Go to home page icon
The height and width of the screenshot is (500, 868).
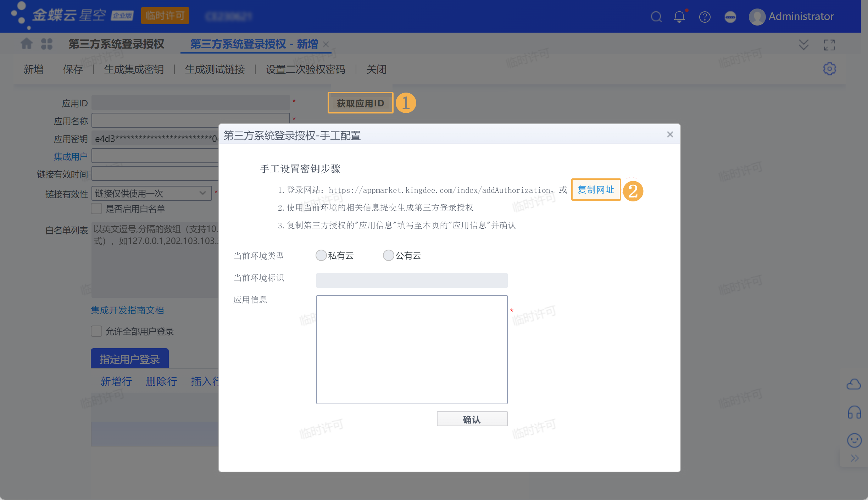(27, 44)
